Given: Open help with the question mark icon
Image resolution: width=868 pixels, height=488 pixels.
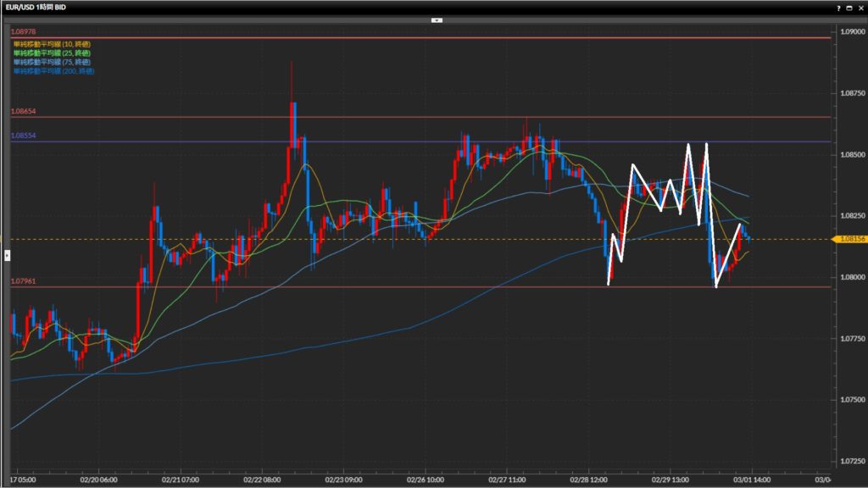Looking at the screenshot, I should click(839, 7).
